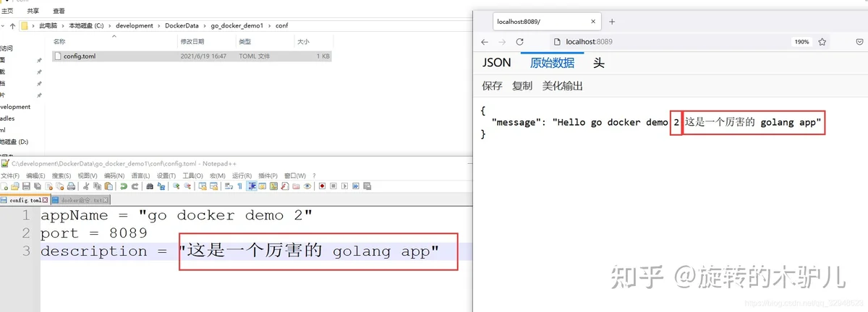
Task: Click browser reload button
Action: pyautogui.click(x=521, y=42)
